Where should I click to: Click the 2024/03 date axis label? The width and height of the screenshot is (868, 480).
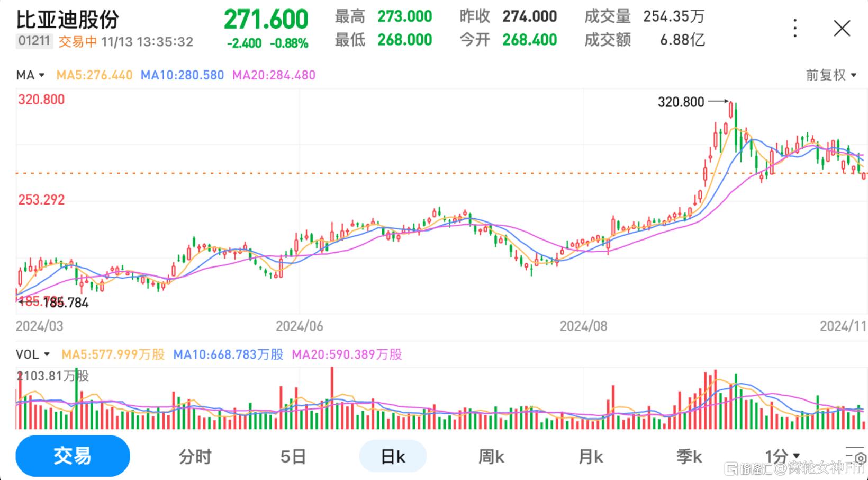39,326
